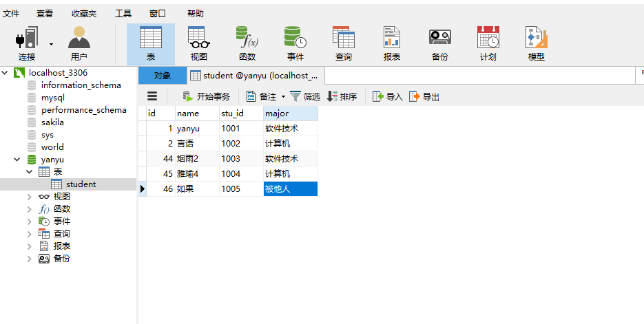Select the 1005 stu_id cell

coord(241,189)
